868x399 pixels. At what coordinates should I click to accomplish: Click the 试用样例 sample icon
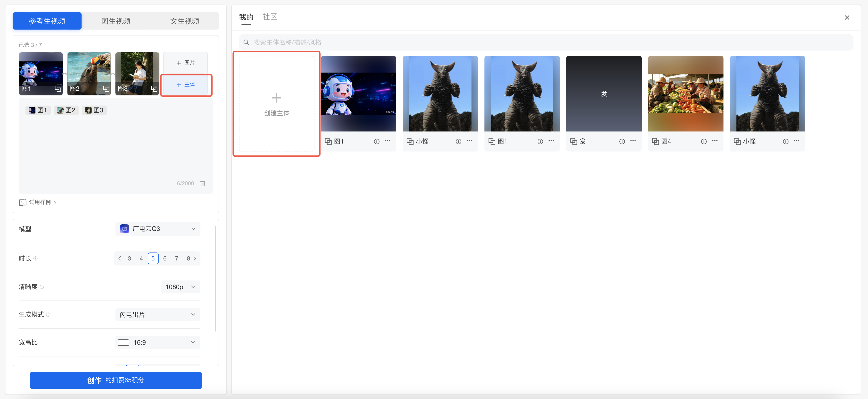point(22,202)
